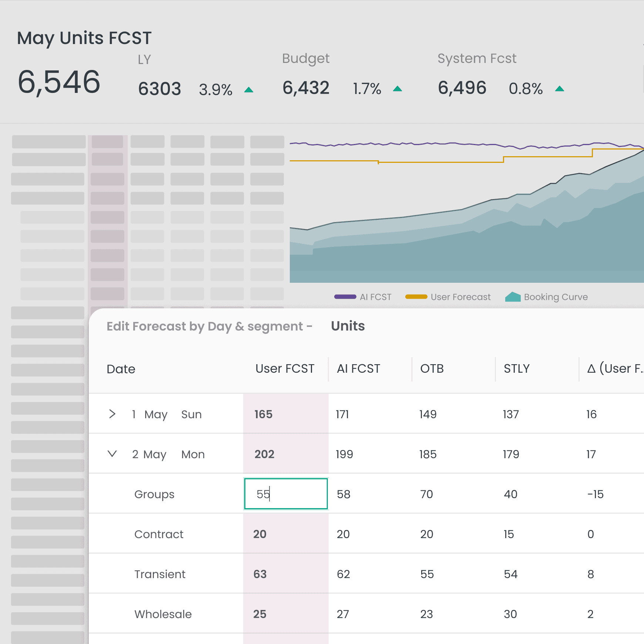Select the STLY column header
Image resolution: width=644 pixels, height=644 pixels.
pos(516,368)
